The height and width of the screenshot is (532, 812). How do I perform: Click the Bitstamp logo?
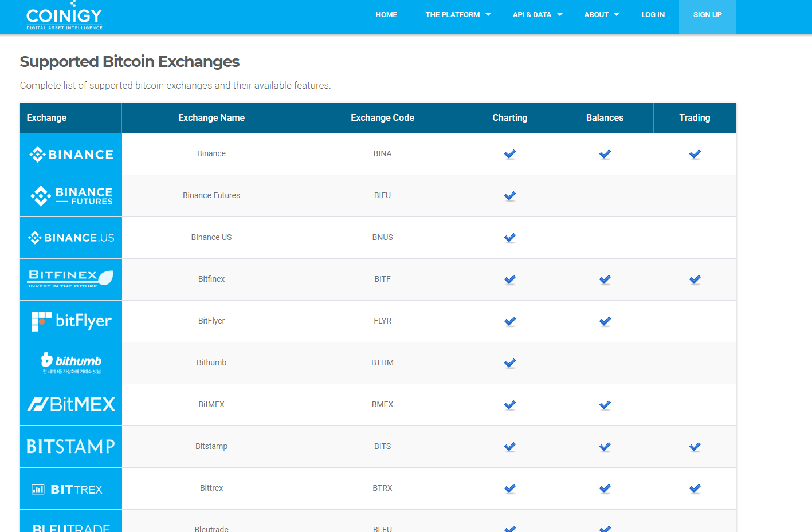71,447
